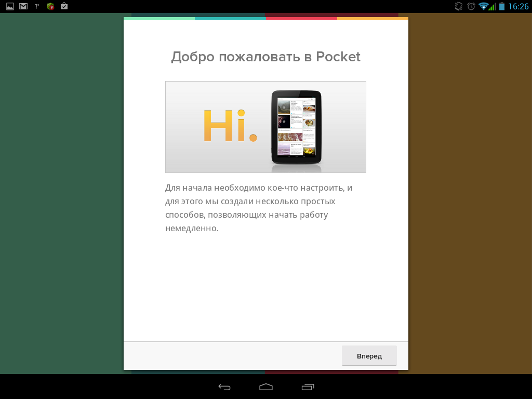Image resolution: width=532 pixels, height=399 pixels.
Task: Tap the red color strip atop the dialog
Action: click(301, 18)
